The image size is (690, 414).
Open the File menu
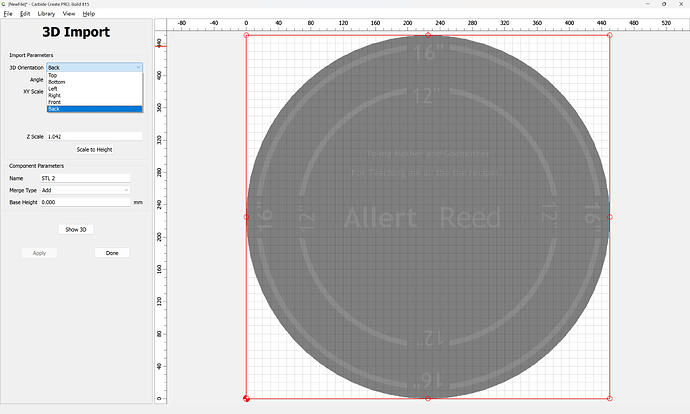pos(8,14)
